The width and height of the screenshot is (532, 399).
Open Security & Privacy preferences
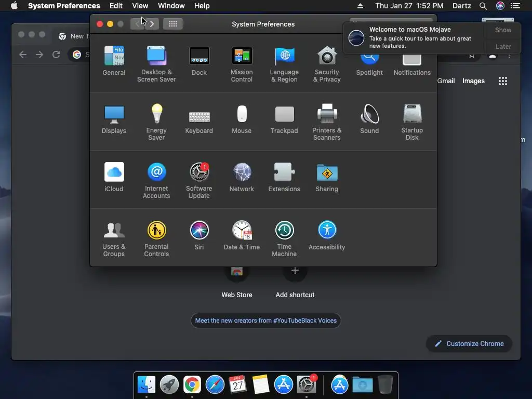[x=327, y=64]
